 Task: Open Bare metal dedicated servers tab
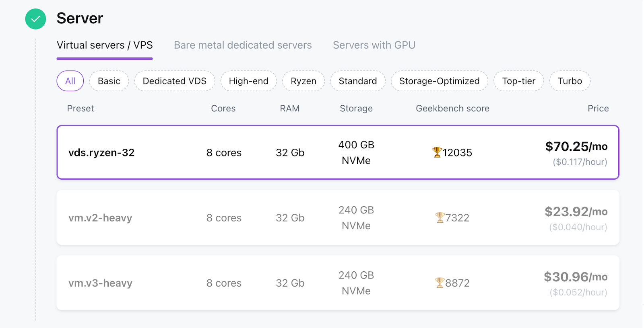[243, 45]
